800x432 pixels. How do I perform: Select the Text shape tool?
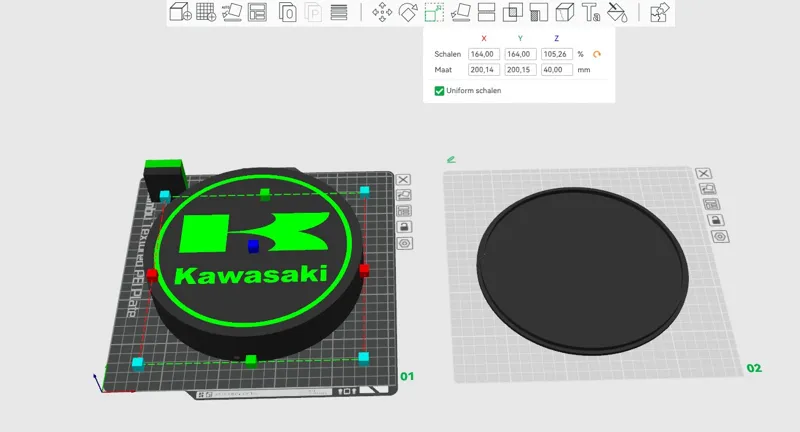click(591, 12)
